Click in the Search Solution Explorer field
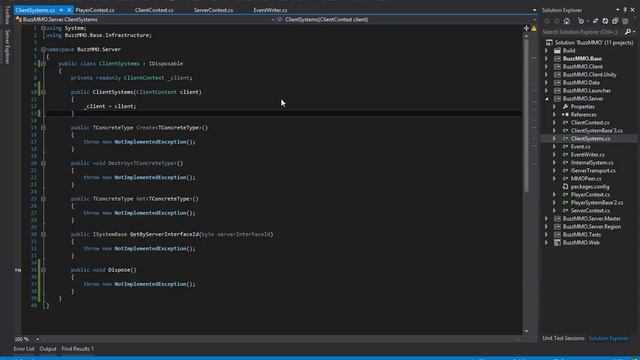640x360 pixels. tap(583, 32)
